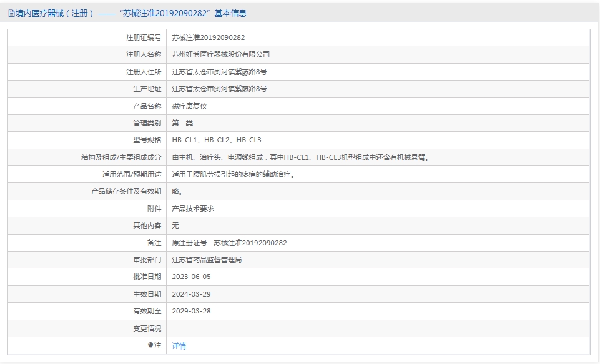Image resolution: width=600 pixels, height=364 pixels.
Task: Click registrant name 苏州好博医疗器械股份有限公司
Action: coord(220,55)
